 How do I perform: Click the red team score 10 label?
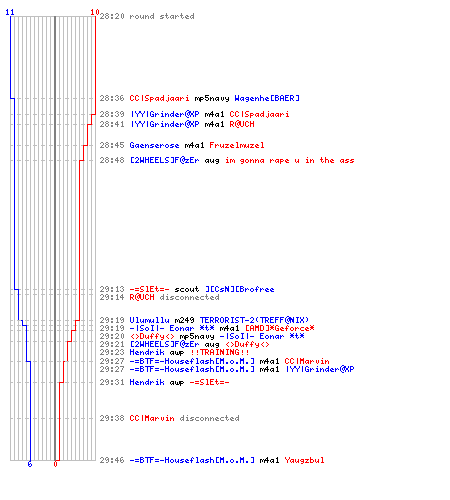tap(95, 12)
